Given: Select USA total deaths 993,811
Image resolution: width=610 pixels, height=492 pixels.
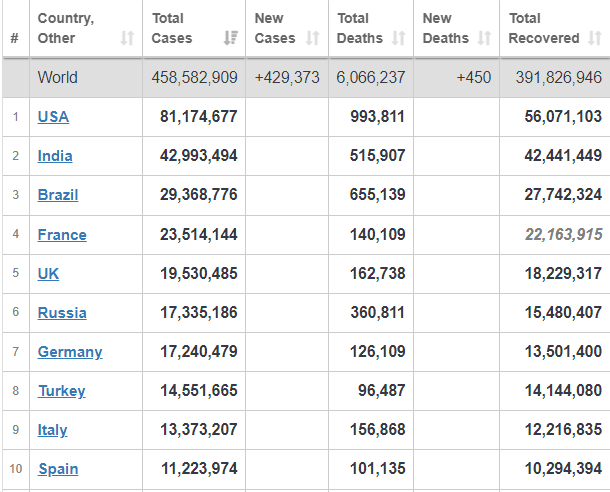Looking at the screenshot, I should [378, 116].
